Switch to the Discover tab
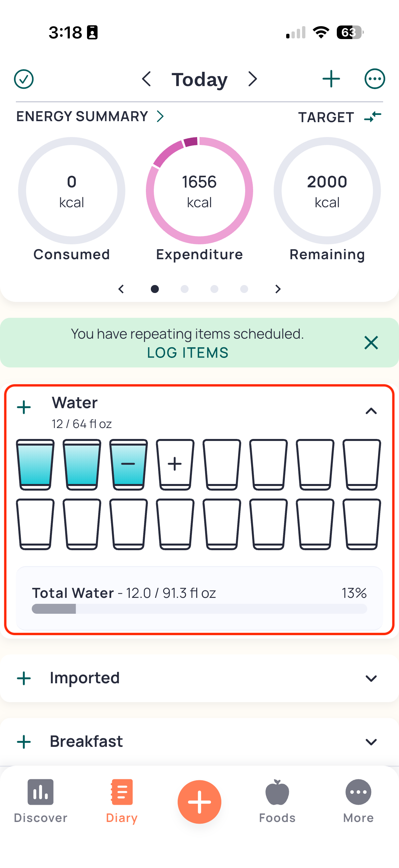 click(40, 801)
